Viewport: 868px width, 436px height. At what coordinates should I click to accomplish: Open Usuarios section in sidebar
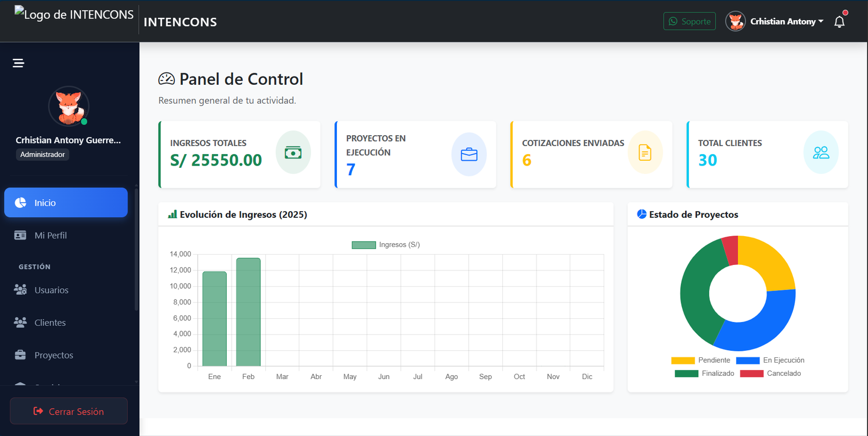[x=51, y=290]
